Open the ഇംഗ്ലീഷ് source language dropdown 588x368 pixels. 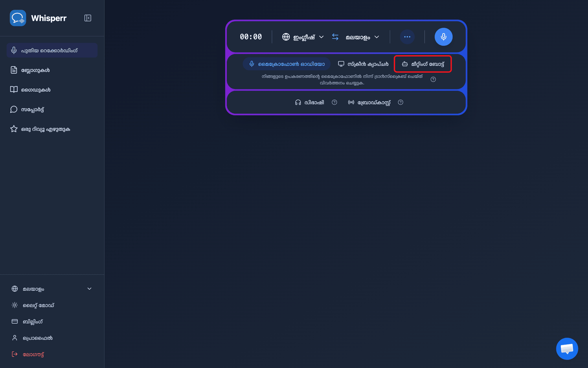point(303,37)
